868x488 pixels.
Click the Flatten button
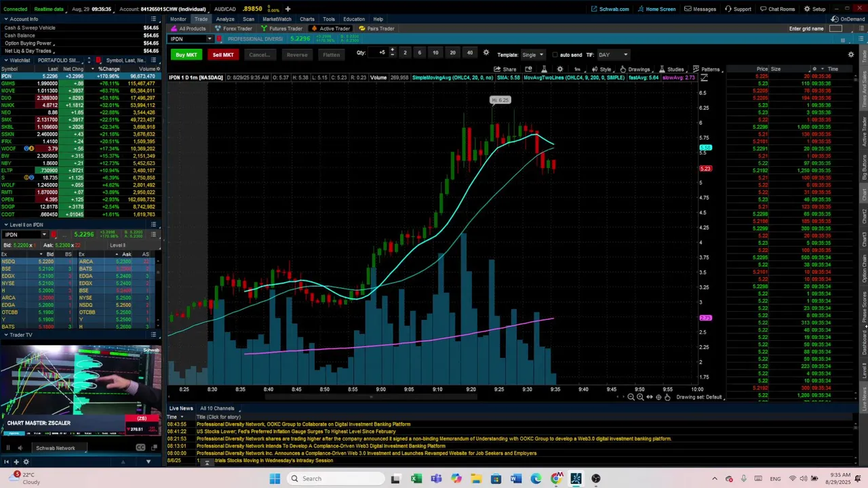point(331,55)
